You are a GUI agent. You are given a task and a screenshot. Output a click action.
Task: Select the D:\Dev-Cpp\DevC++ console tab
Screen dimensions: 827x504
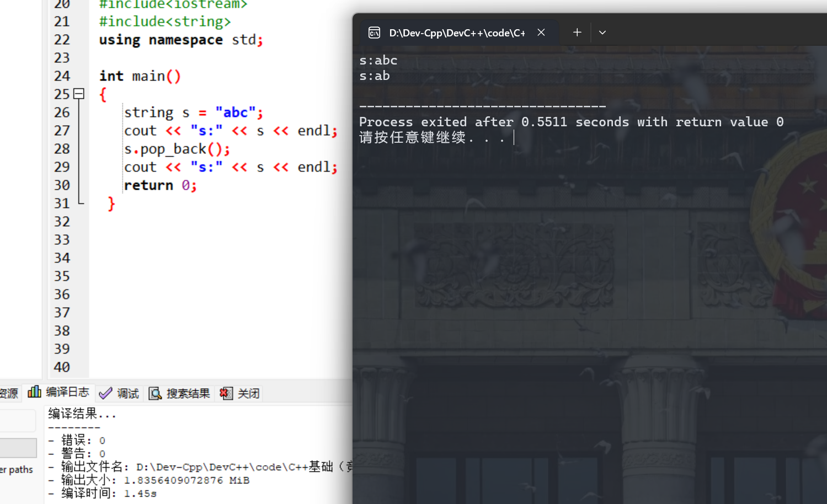pyautogui.click(x=460, y=33)
